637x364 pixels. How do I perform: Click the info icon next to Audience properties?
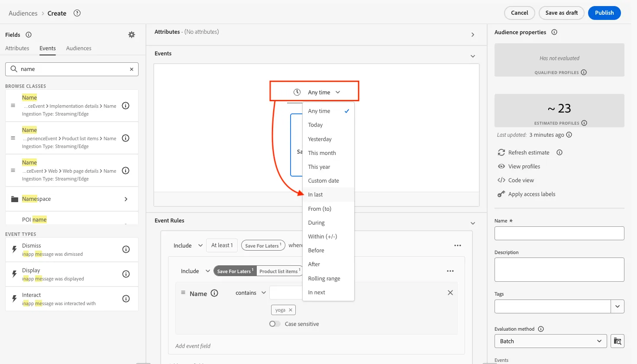pos(554,32)
